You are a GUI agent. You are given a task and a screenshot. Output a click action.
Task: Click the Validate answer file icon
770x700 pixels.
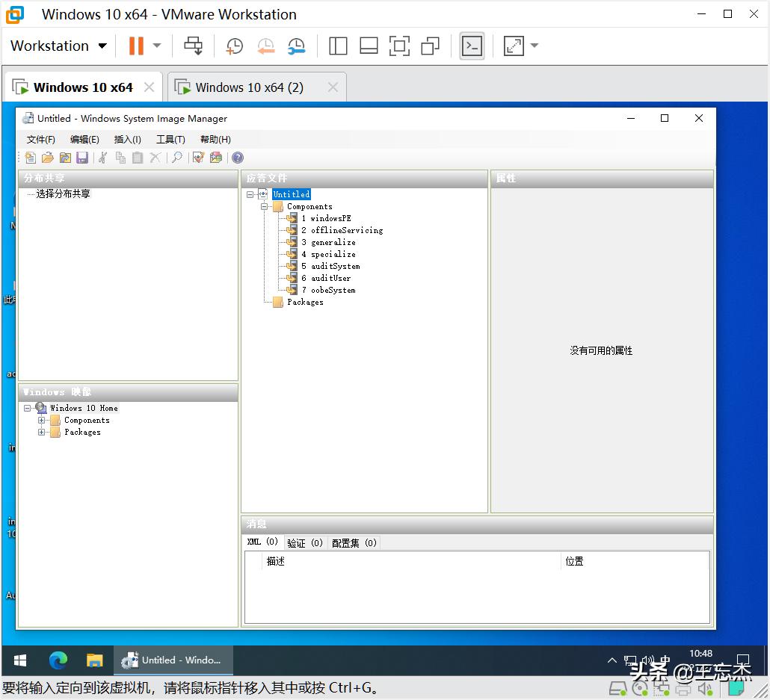pyautogui.click(x=197, y=157)
